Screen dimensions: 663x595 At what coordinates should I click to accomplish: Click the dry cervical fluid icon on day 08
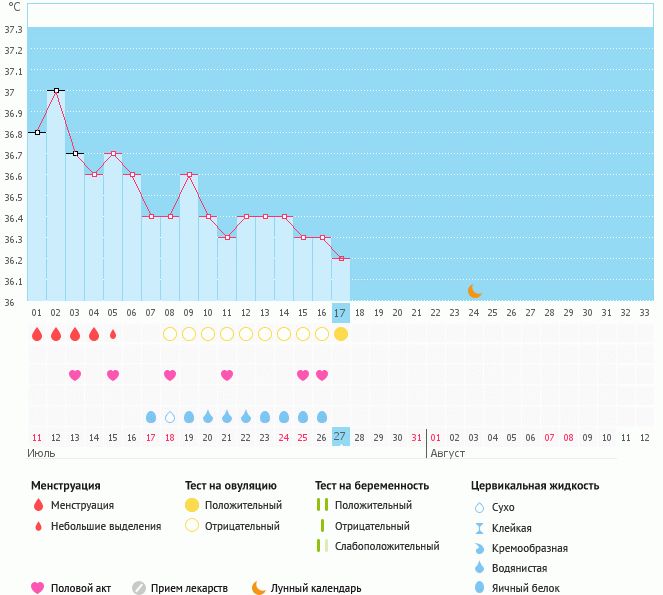click(170, 416)
